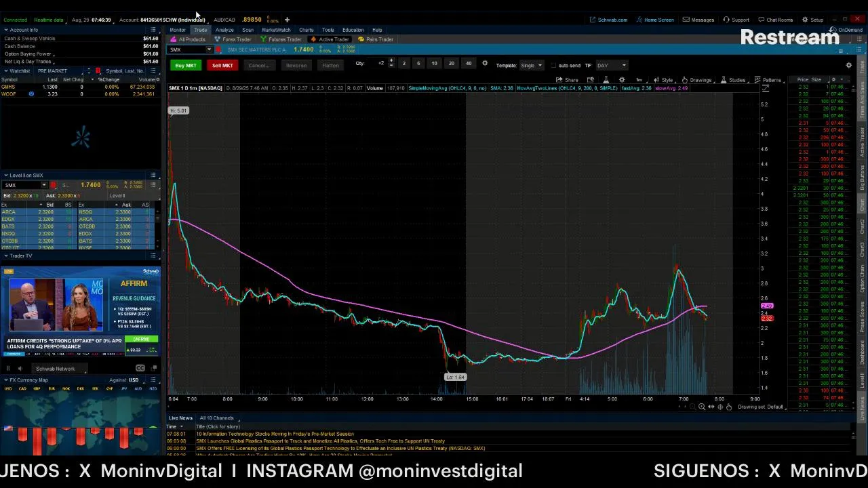Set quantity preset to 10

pyautogui.click(x=434, y=64)
